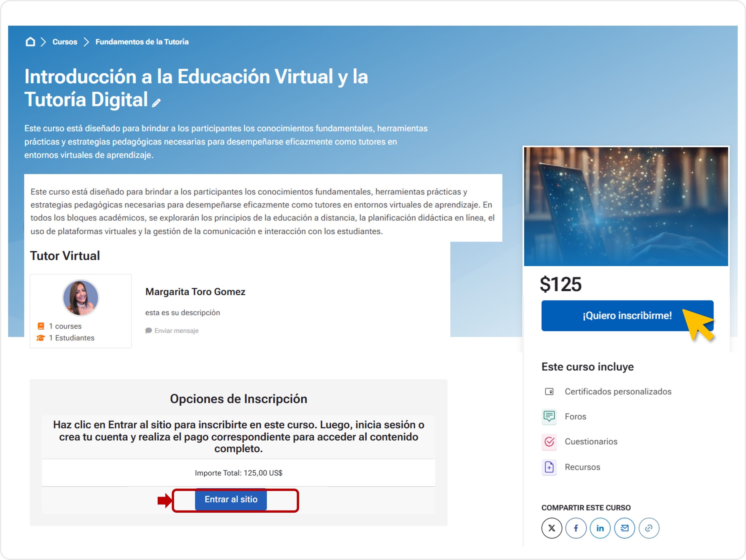The image size is (746, 560).
Task: Open Margarita Toro Gomez profile name
Action: point(195,292)
